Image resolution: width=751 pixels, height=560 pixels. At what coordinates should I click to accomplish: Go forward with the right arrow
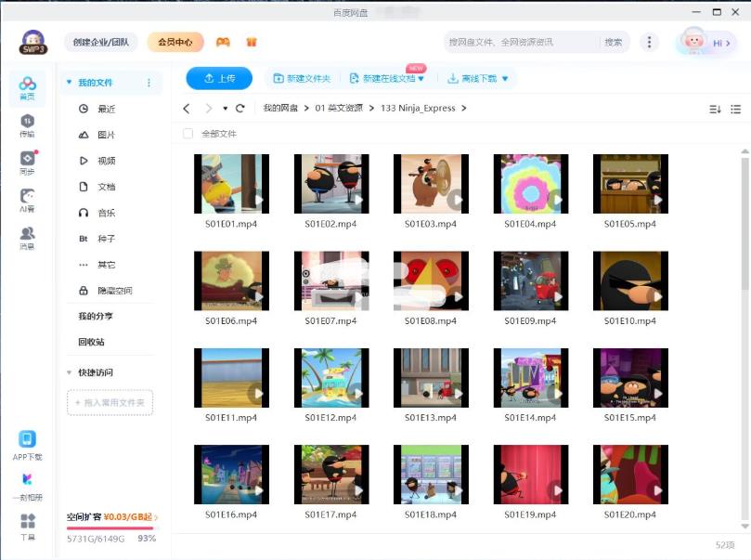208,109
